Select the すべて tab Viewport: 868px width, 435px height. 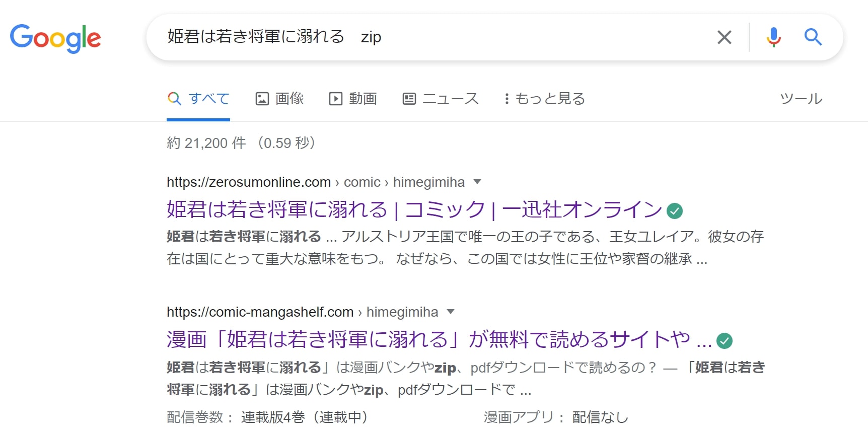[198, 99]
